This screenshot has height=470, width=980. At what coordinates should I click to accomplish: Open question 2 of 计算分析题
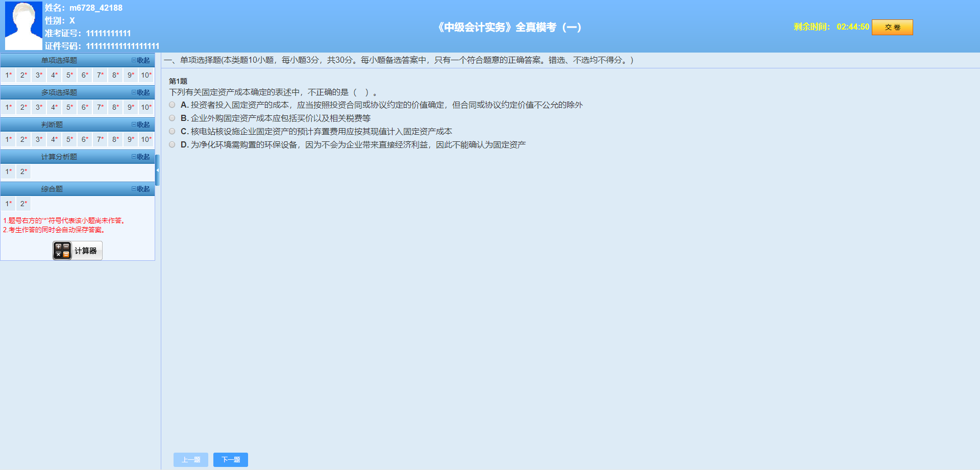(x=23, y=171)
